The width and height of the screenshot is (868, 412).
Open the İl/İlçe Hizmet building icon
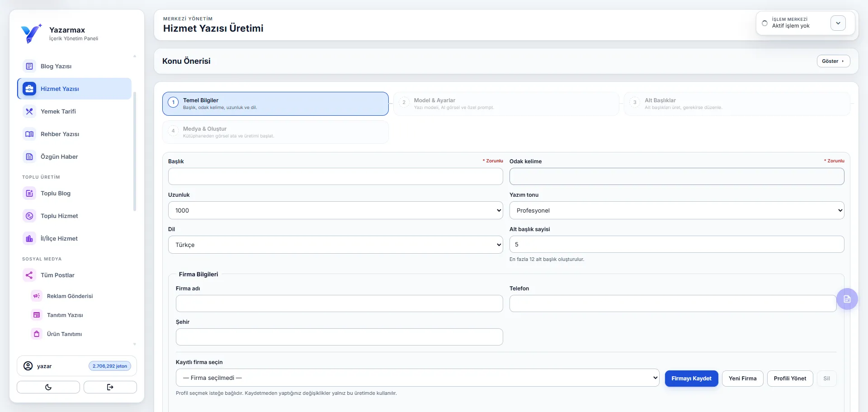pyautogui.click(x=29, y=238)
